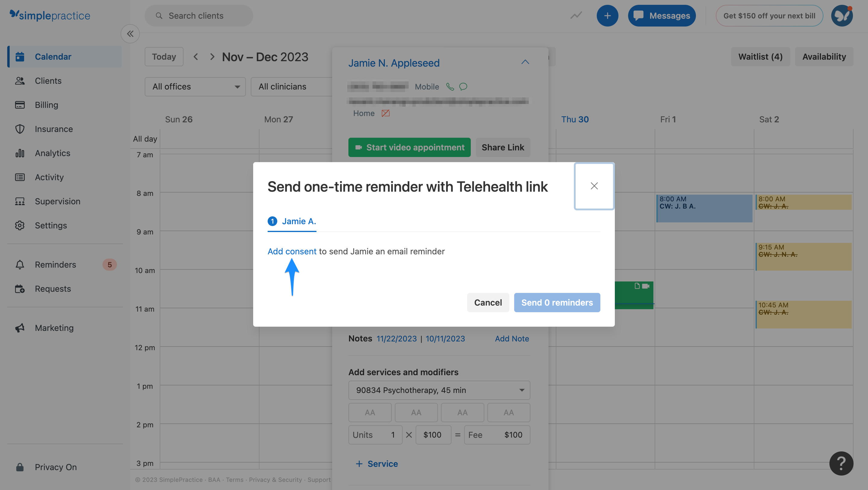Open Availability settings
The height and width of the screenshot is (490, 868).
tap(824, 57)
